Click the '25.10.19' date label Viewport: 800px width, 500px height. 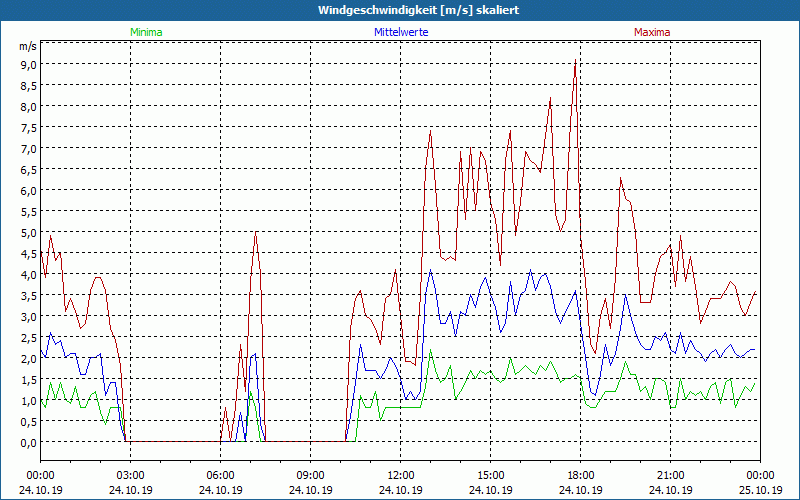[760, 490]
